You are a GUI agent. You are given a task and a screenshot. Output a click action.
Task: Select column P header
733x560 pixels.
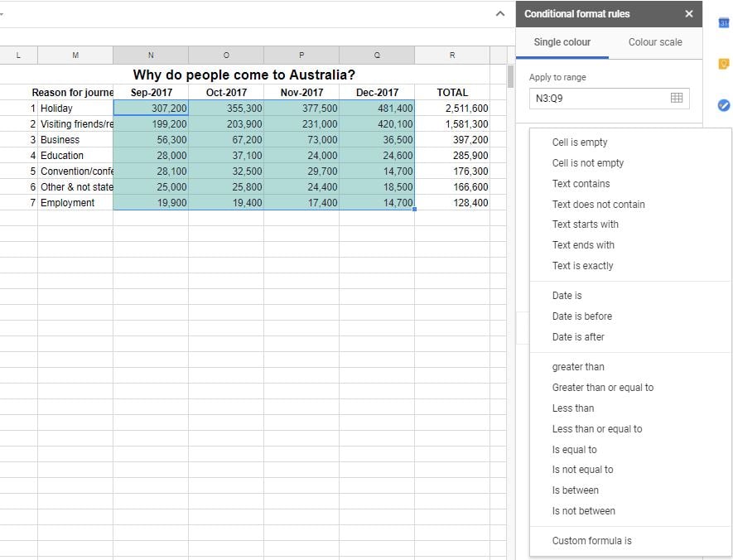(x=301, y=56)
